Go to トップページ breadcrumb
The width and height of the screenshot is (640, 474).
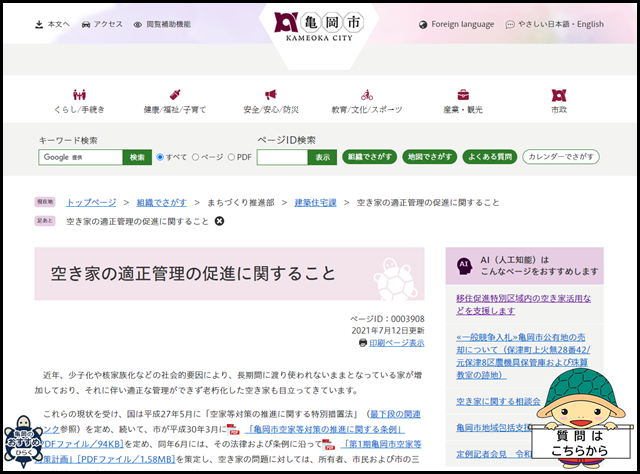pos(91,203)
